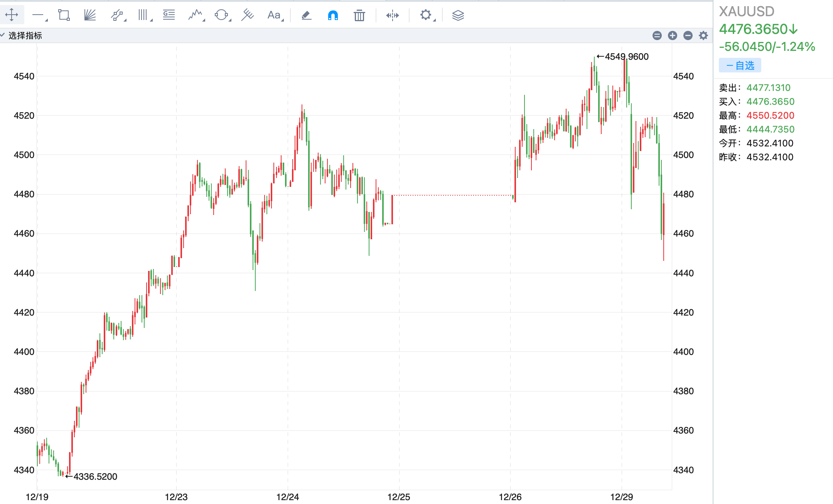Zoom in chart with plus button

tap(673, 35)
